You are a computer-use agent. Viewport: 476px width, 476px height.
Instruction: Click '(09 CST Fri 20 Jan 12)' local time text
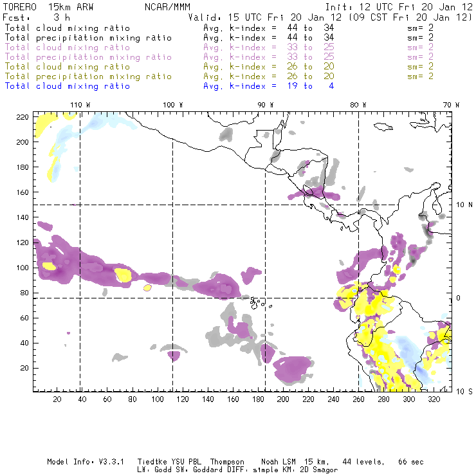(410, 17)
